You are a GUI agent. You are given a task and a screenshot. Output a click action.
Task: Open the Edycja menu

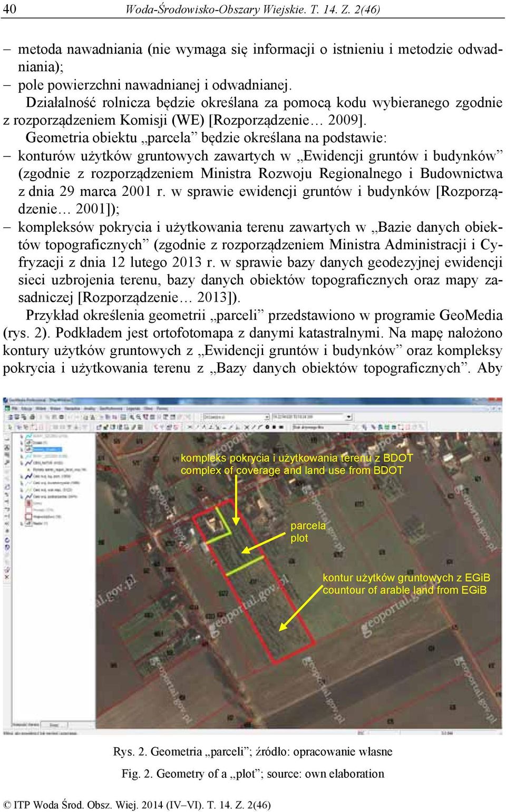pos(26,409)
